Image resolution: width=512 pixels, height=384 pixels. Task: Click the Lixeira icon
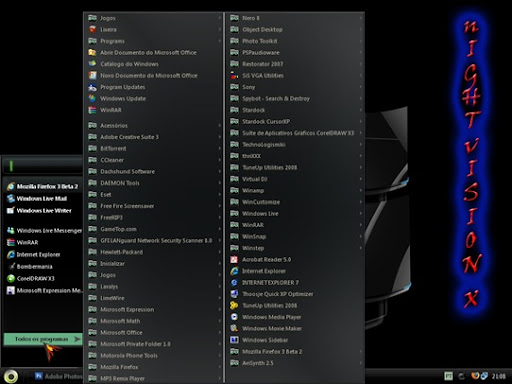point(92,30)
